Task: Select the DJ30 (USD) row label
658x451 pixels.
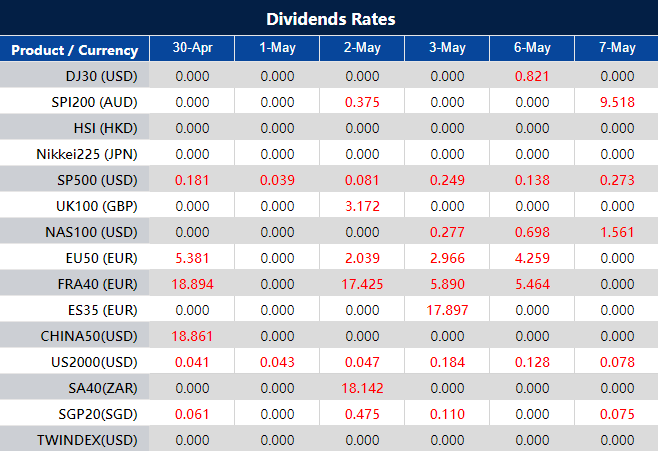Action: [x=103, y=75]
